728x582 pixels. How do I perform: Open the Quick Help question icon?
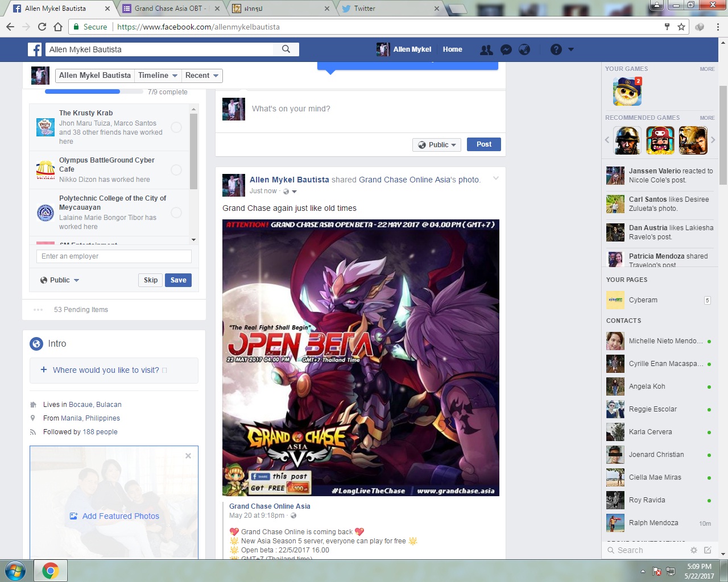tap(556, 50)
